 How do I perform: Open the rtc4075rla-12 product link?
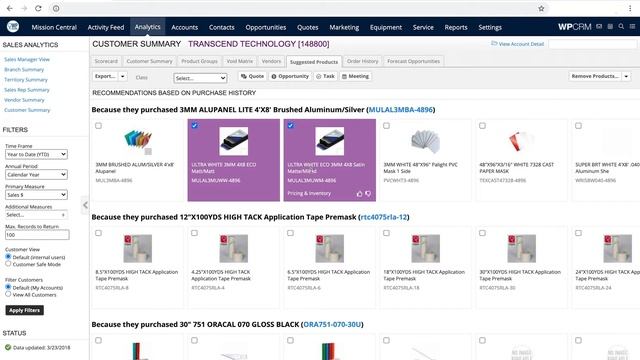[x=384, y=217]
